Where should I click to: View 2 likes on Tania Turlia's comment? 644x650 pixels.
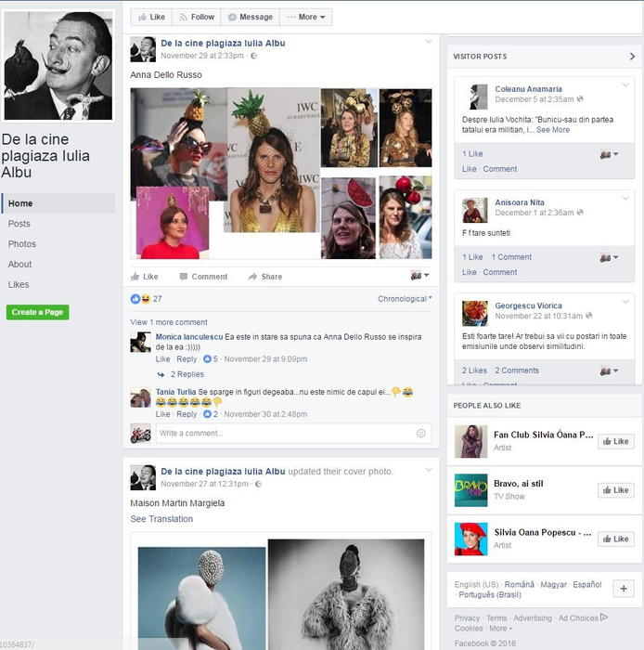click(x=211, y=414)
